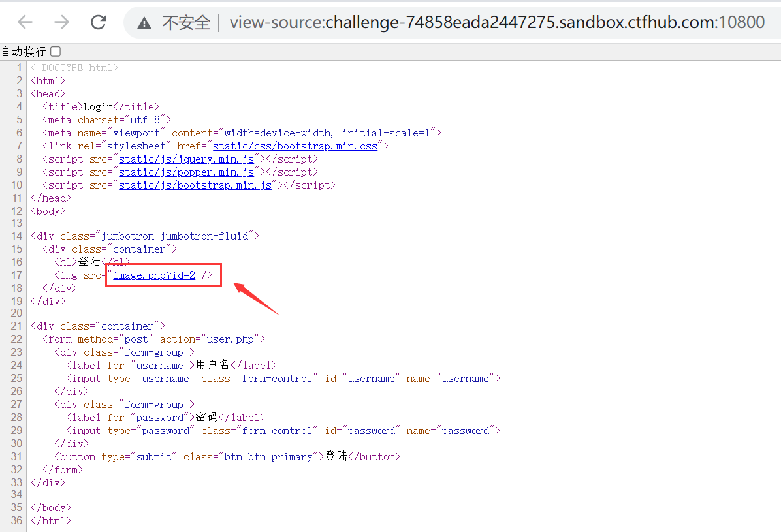
Task: Open the static/css/bootstrap.min.css link
Action: coord(295,146)
